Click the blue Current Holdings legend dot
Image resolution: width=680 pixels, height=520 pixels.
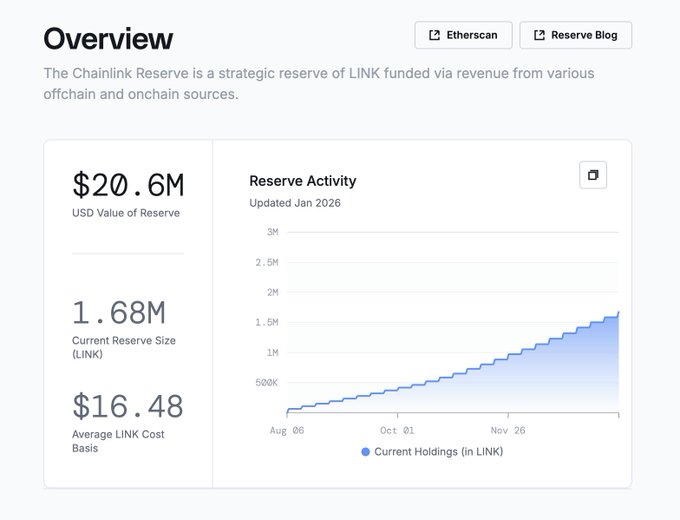(x=365, y=452)
